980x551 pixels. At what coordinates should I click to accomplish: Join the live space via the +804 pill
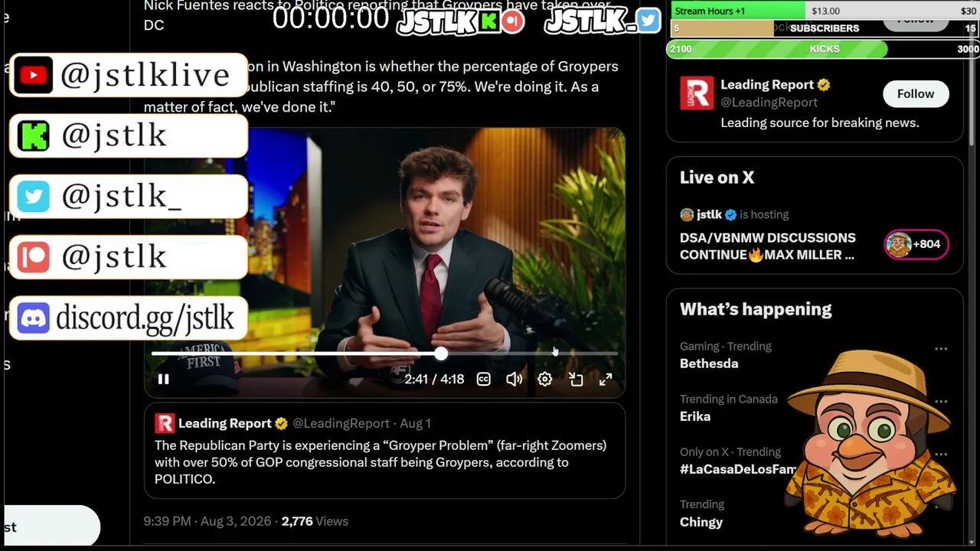point(916,244)
